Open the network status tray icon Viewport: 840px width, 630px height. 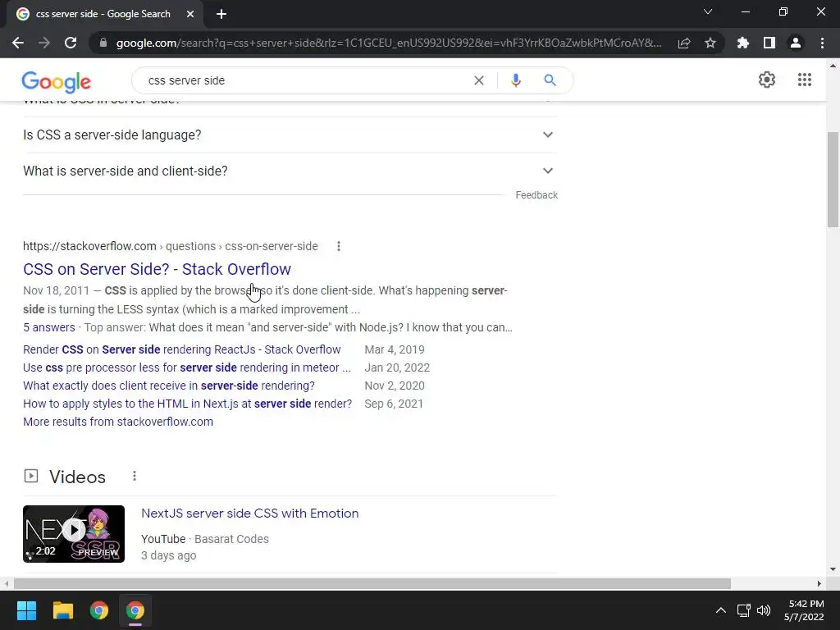(743, 610)
